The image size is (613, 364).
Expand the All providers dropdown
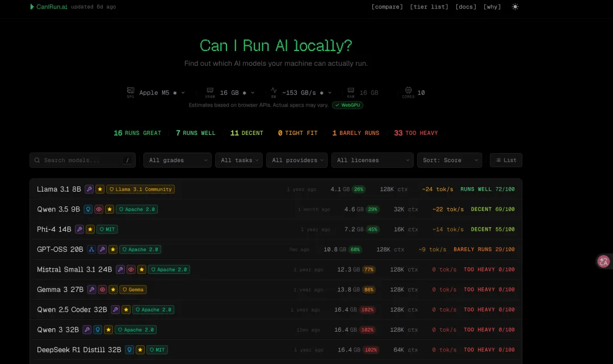pyautogui.click(x=297, y=160)
